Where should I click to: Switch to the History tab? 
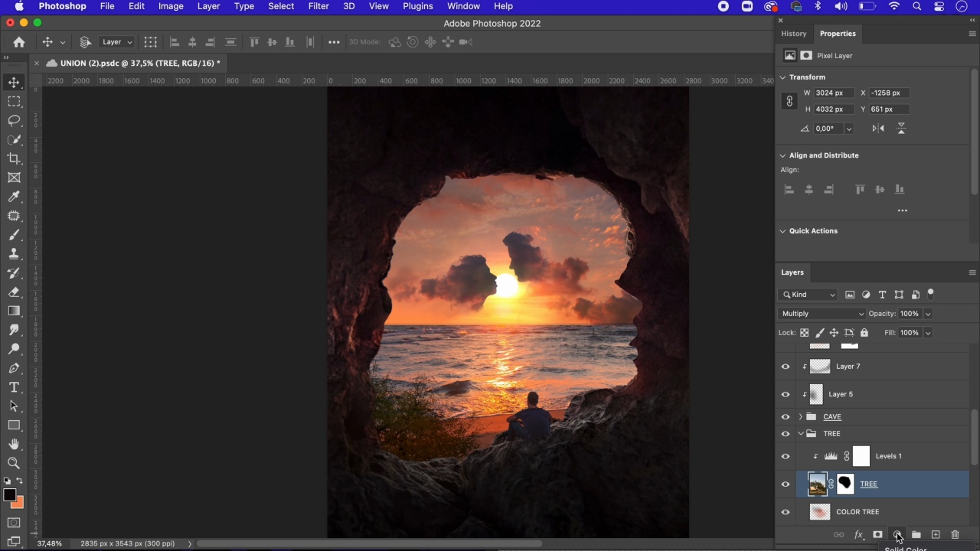pos(793,34)
